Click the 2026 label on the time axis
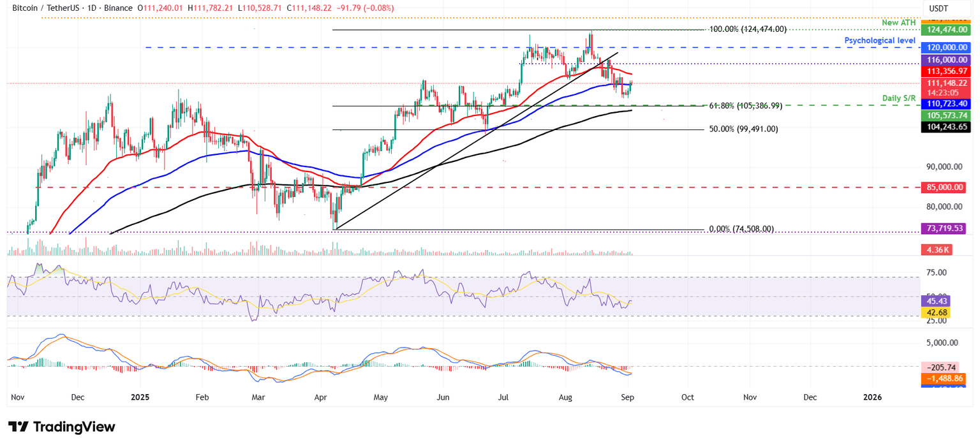 tap(872, 397)
